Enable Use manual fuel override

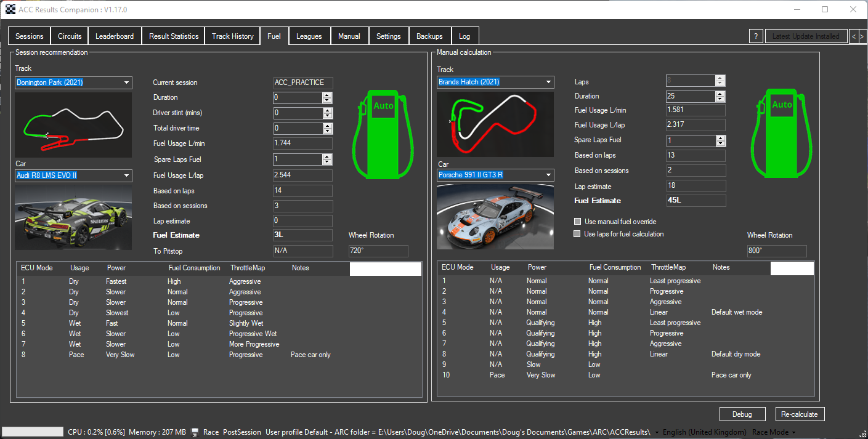pos(577,222)
